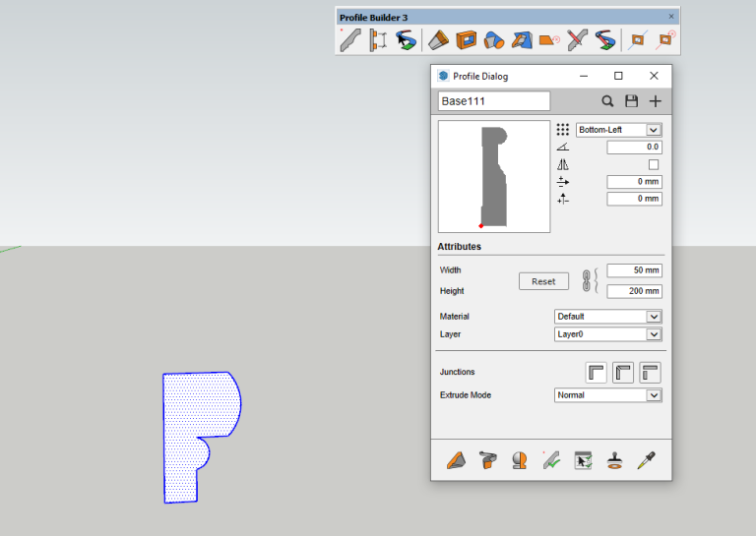Click the select-attributes cursor checklist icon

(x=583, y=460)
